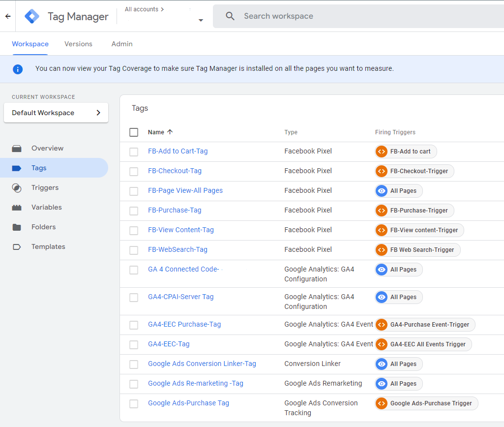This screenshot has width=504, height=427.
Task: Click the GA4-EEC All Events Trigger chip label
Action: pos(427,344)
